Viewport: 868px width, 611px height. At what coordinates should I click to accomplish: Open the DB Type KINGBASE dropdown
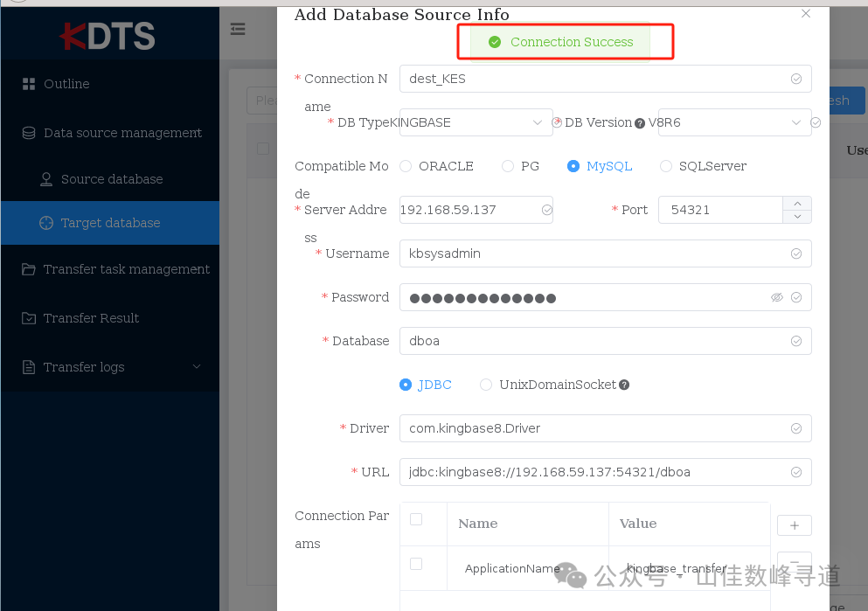coord(476,122)
